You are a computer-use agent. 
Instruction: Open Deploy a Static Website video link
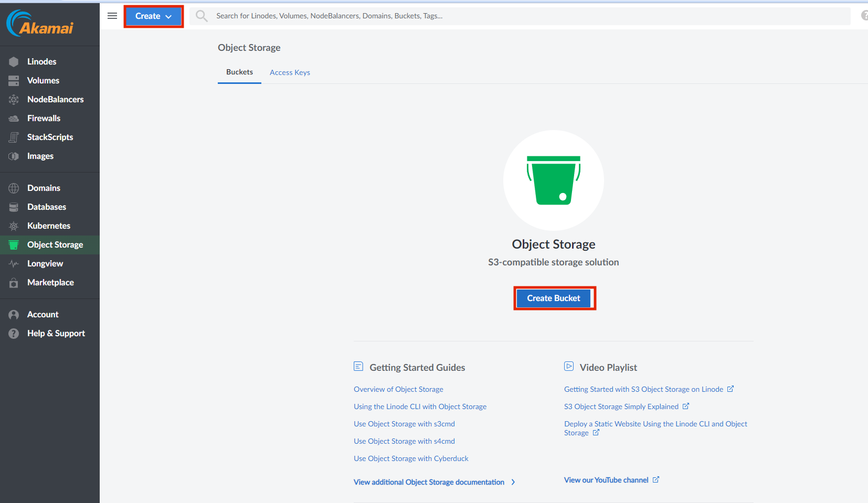tap(655, 428)
